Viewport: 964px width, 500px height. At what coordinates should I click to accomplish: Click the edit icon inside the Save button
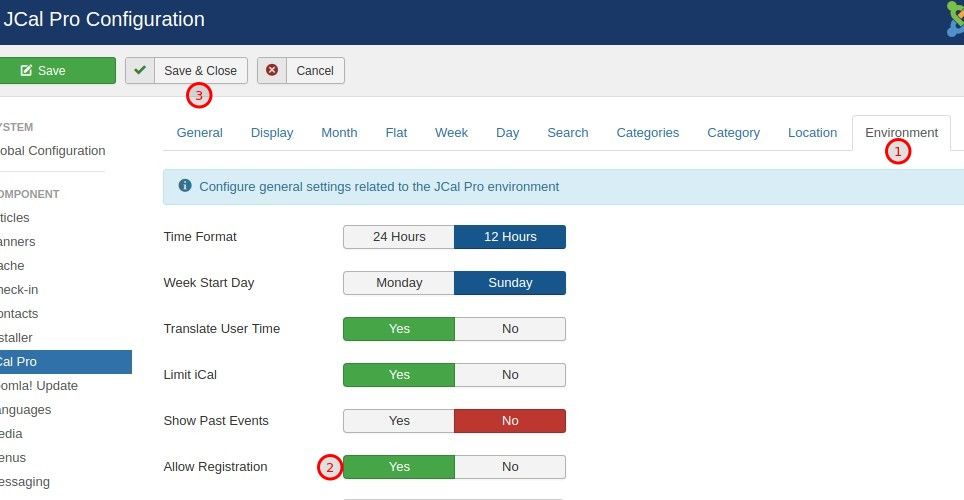tap(26, 70)
